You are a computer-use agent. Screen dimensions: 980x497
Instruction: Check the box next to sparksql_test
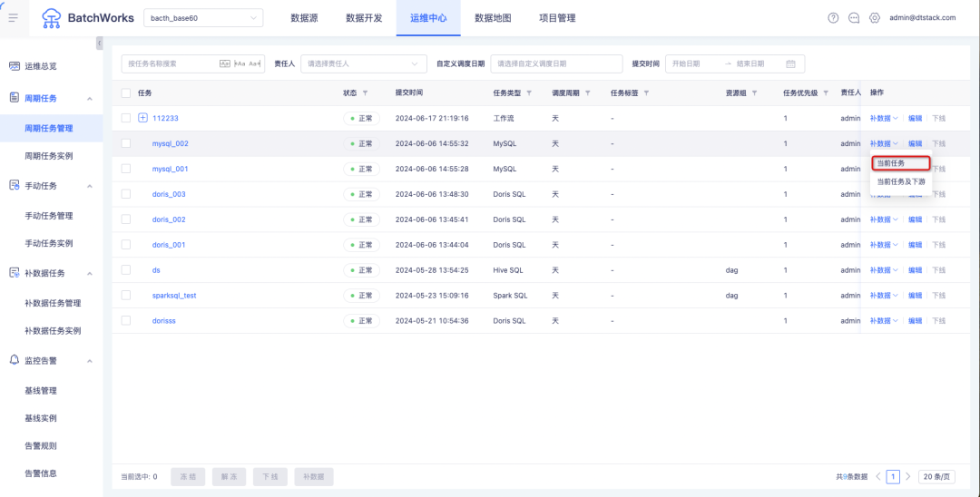[x=126, y=296]
